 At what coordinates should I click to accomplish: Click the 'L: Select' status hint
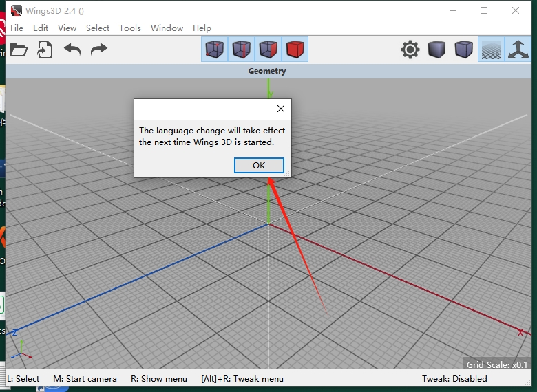23,379
